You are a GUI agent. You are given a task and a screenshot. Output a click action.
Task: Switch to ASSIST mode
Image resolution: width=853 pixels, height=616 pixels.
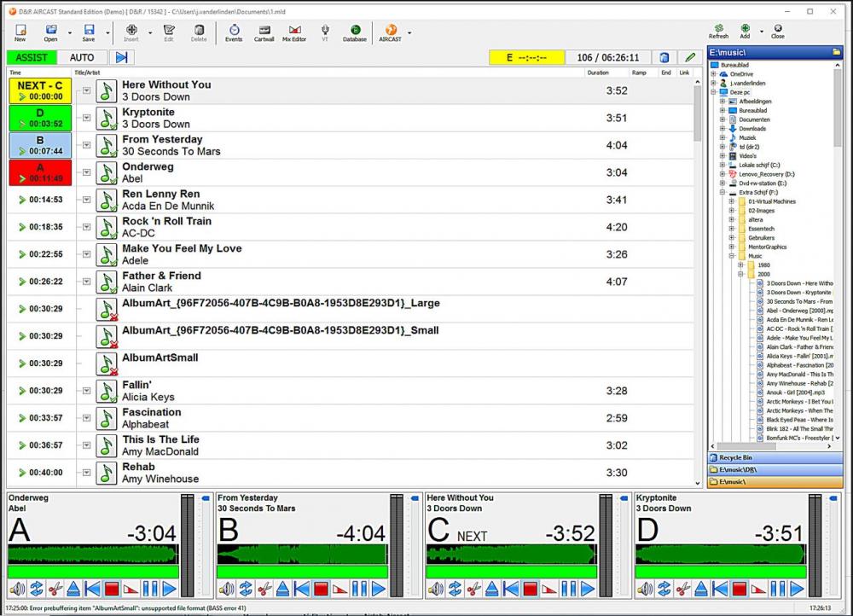click(x=32, y=57)
